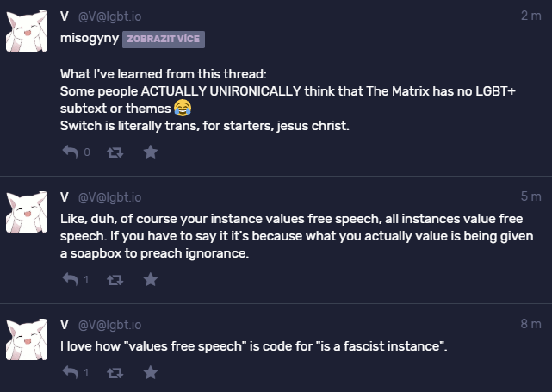
Task: Open @V@lgbt.io handle on soapbox post
Action: [111, 197]
